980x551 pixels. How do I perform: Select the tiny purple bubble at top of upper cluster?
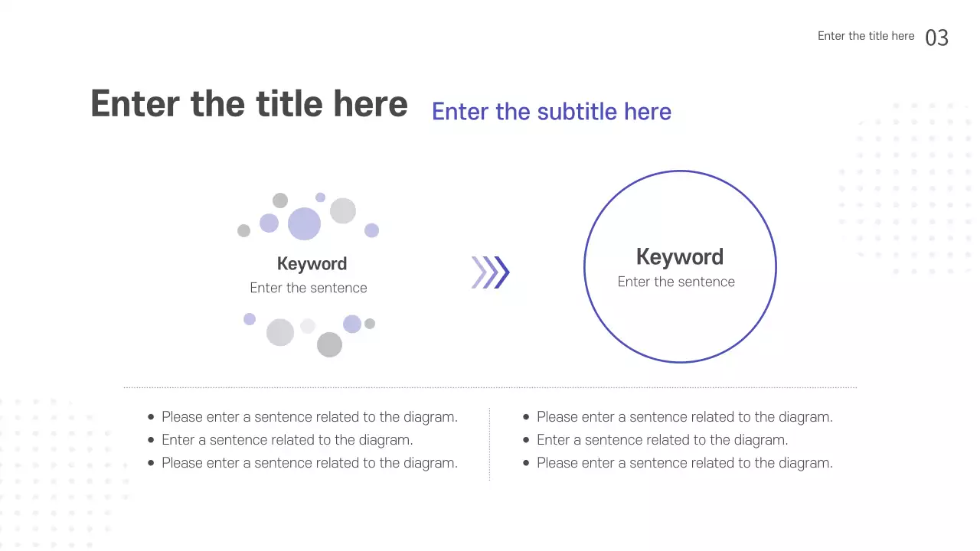[320, 197]
